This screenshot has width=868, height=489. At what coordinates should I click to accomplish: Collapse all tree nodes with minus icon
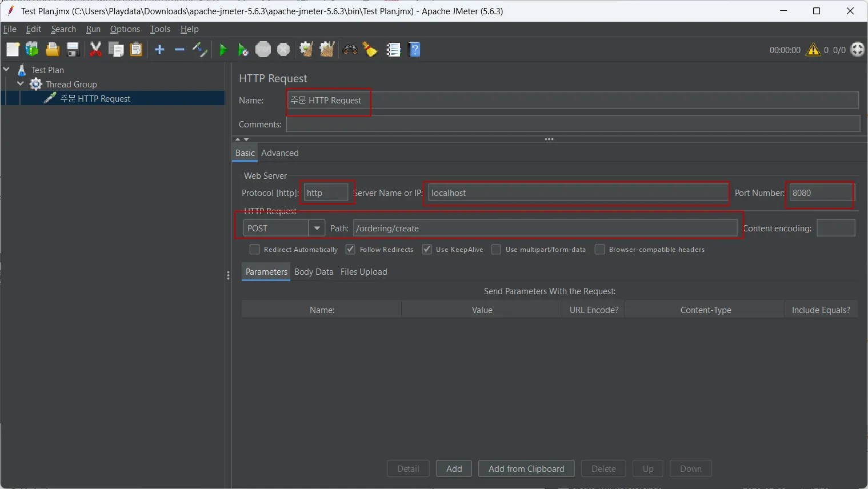click(179, 50)
